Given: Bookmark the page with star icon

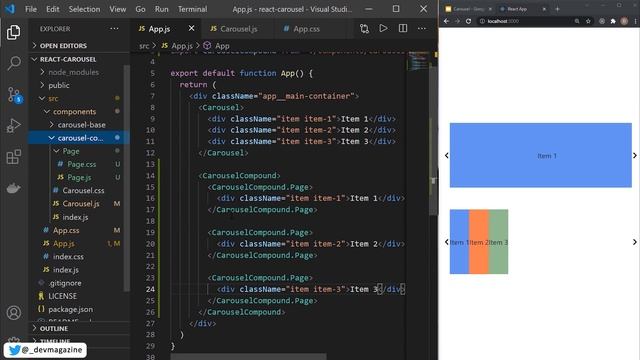Looking at the screenshot, I should click(x=588, y=21).
